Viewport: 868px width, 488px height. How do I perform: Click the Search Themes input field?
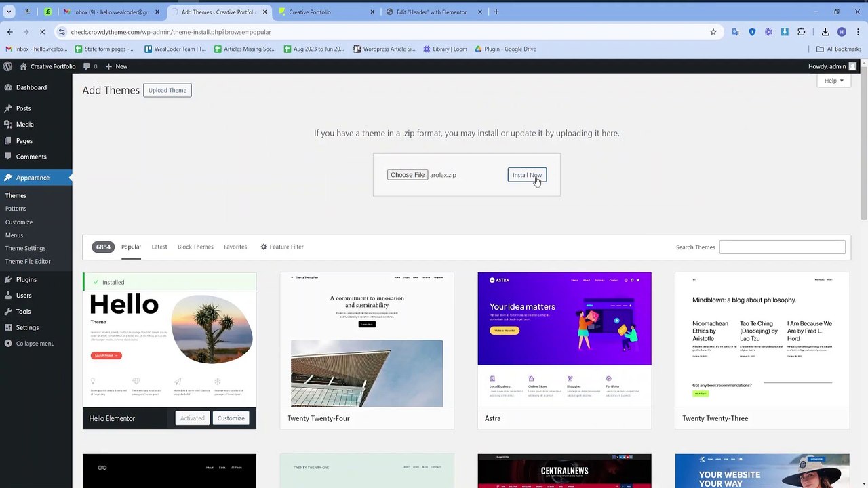click(x=782, y=247)
